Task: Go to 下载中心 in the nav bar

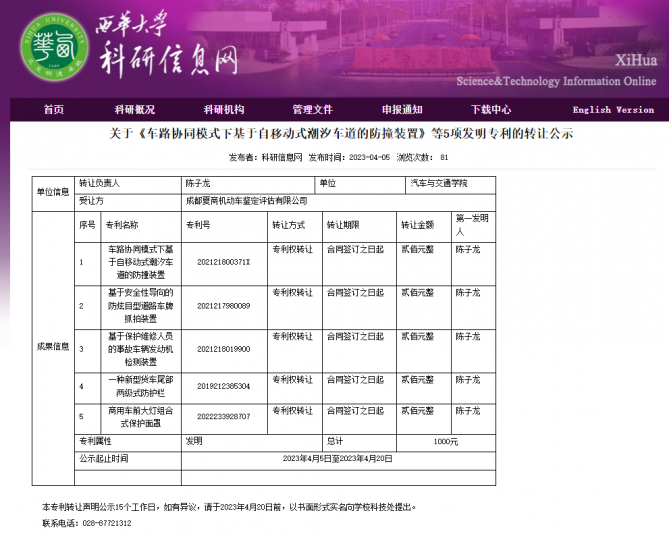Action: (x=491, y=110)
